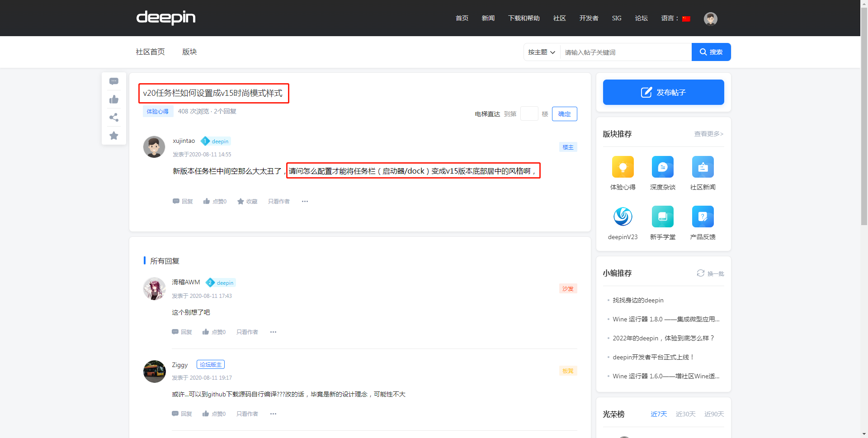
Task: Like xujintao's post with 点赞0
Action: 215,202
